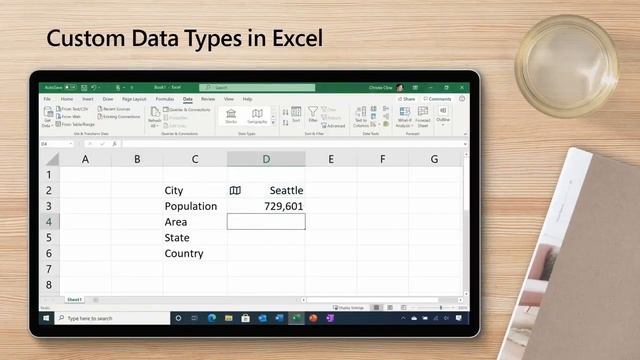Open Recent Sources
Image resolution: width=640 pixels, height=360 pixels.
coord(114,109)
